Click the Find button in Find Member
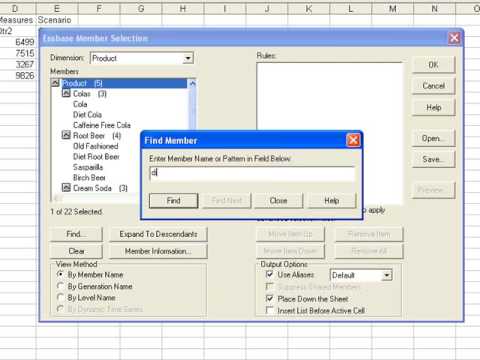This screenshot has height=360, width=480. (x=173, y=201)
